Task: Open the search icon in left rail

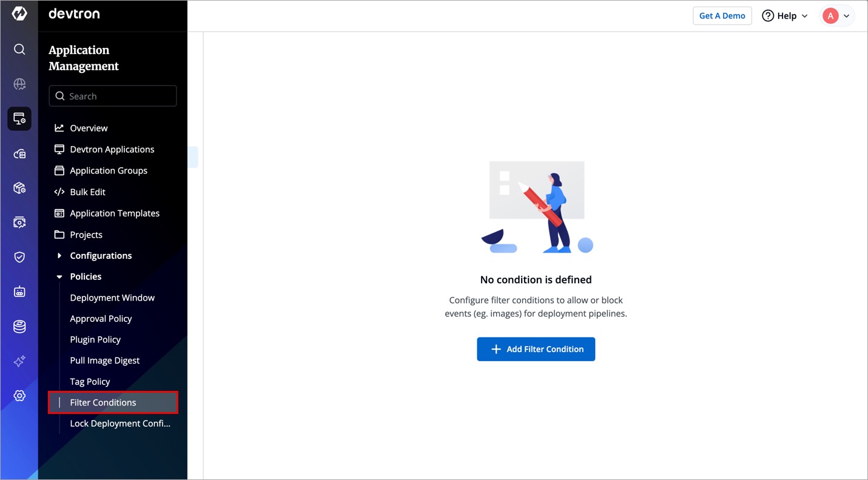Action: (19, 49)
